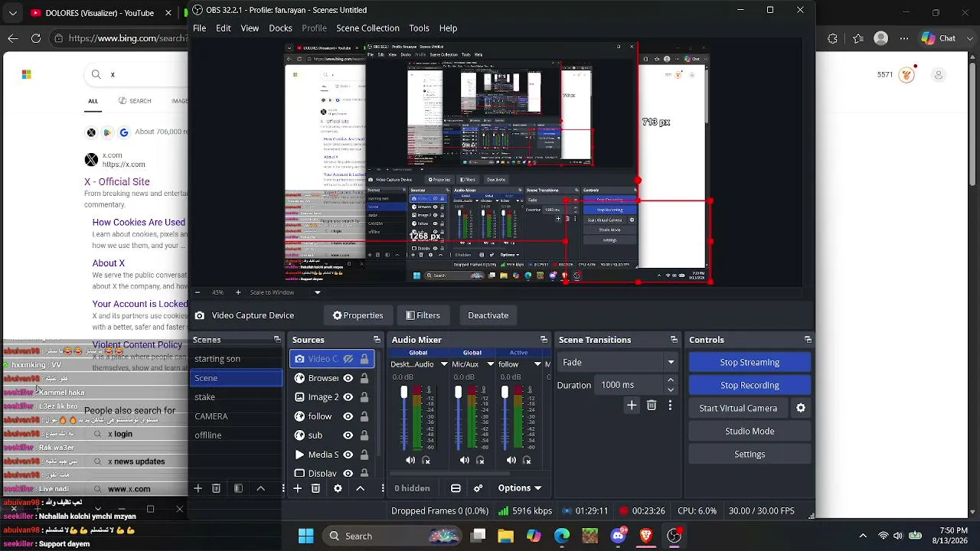This screenshot has width=980, height=551.
Task: Enable Studio Mode
Action: (750, 431)
